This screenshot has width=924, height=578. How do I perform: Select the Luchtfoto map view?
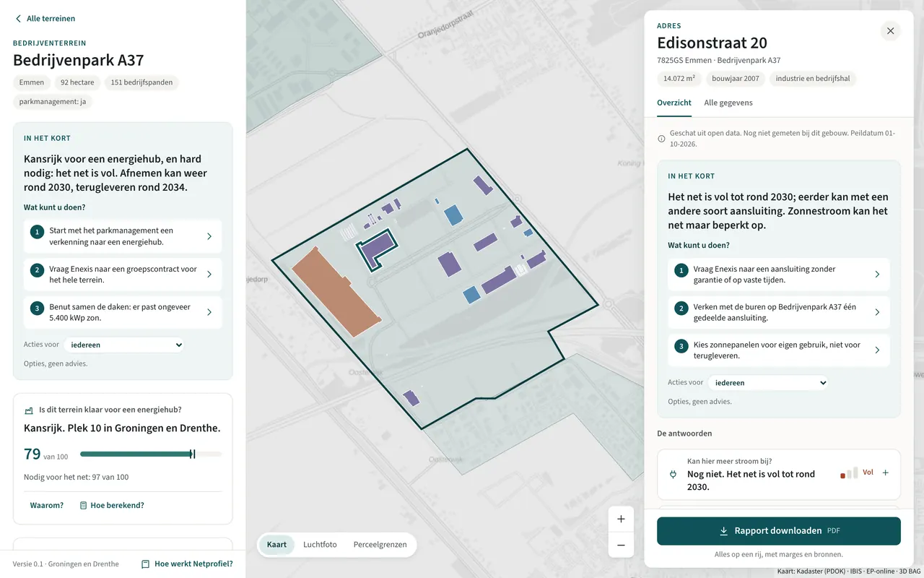[320, 545]
